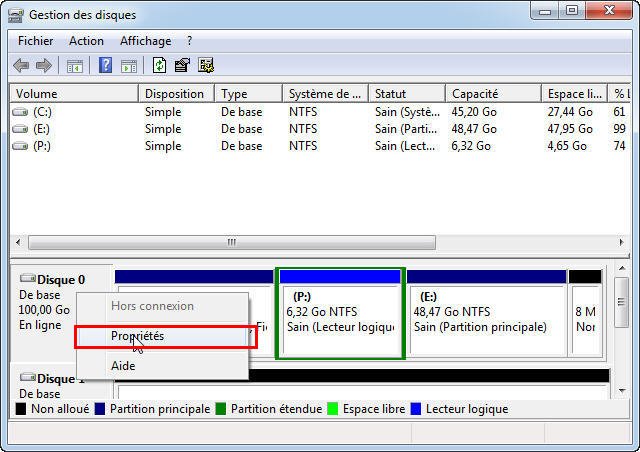Click the Disque 0 disk icon

(28, 278)
